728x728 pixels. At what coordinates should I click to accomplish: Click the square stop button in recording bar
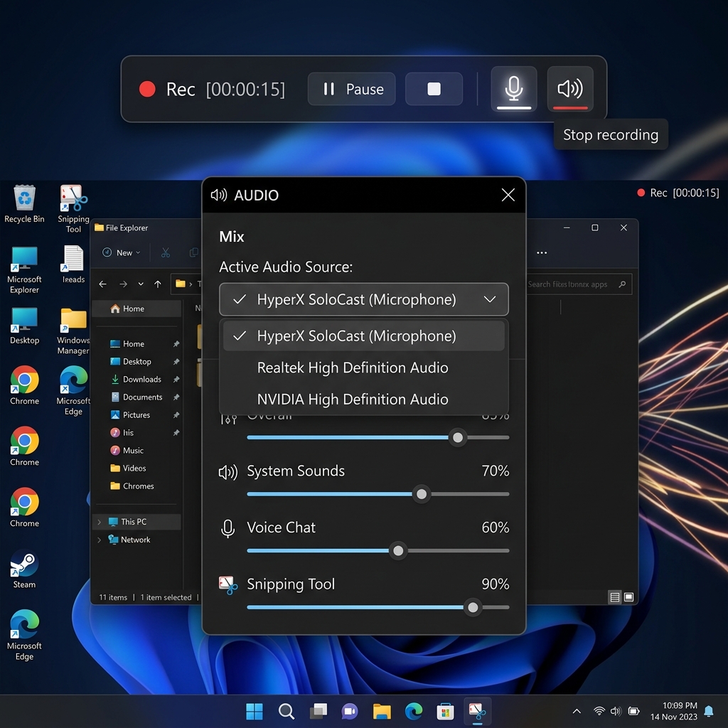[x=434, y=89]
